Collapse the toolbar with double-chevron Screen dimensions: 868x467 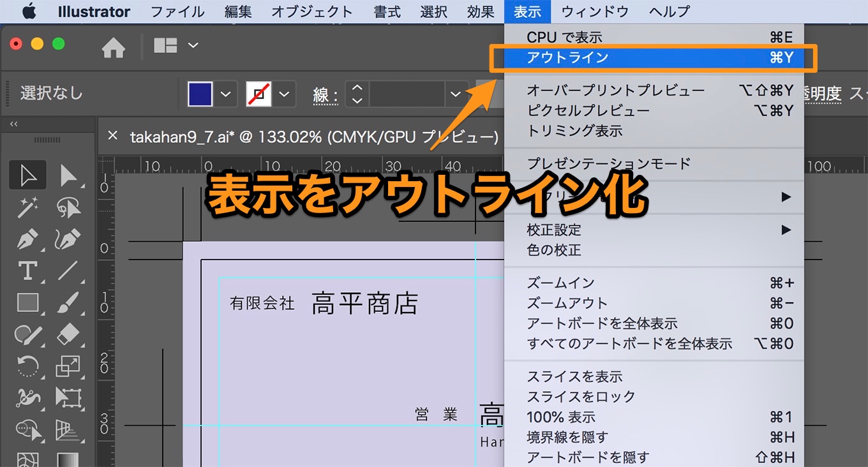pos(14,124)
